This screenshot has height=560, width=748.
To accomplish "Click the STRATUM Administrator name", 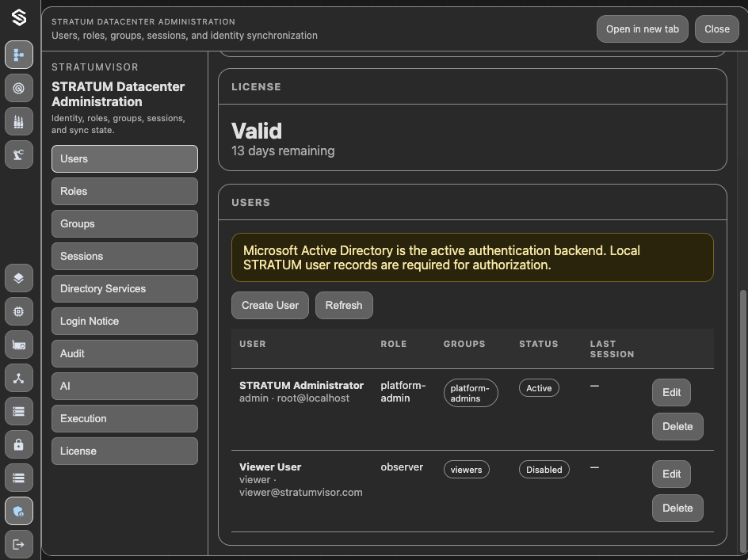I will (301, 386).
